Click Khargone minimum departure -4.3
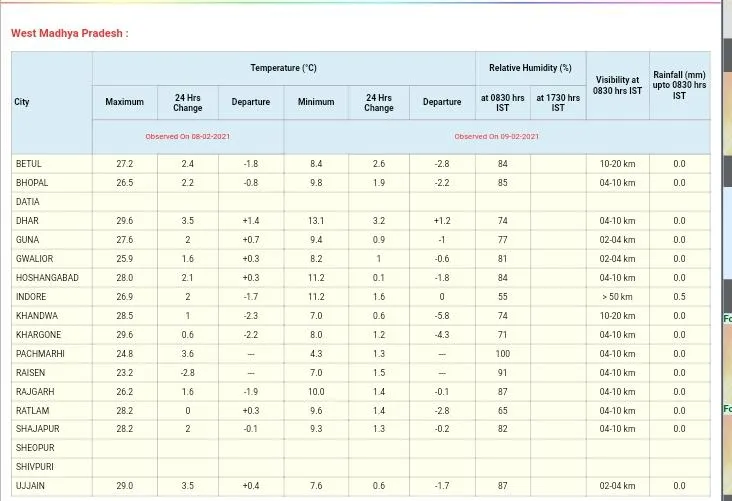The width and height of the screenshot is (732, 501). (442, 335)
